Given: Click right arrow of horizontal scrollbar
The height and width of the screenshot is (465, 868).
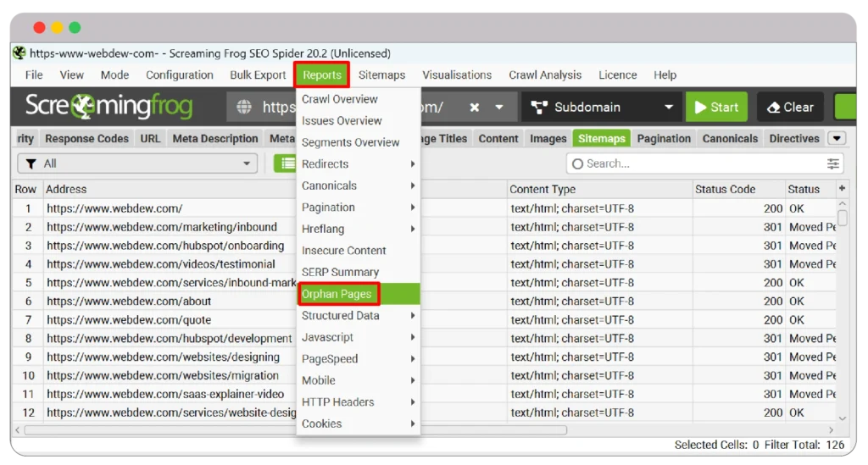Looking at the screenshot, I should 831,429.
